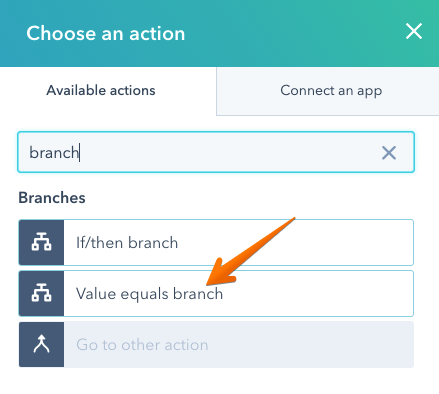Screen dimensions: 439x394
Task: Click the Branches section heading
Action: (x=52, y=198)
